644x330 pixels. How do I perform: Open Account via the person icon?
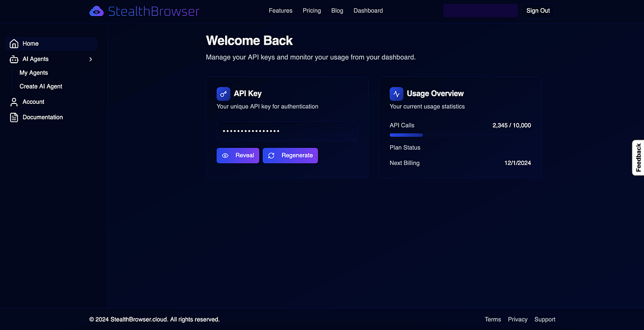14,102
